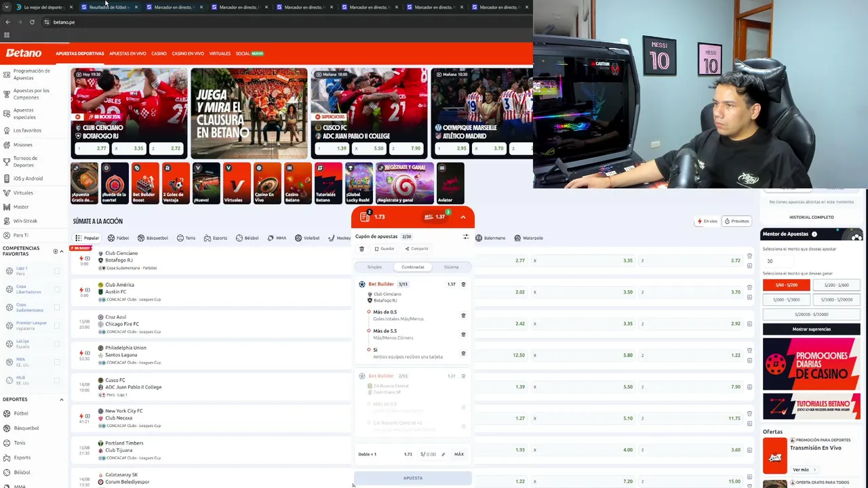Select the S/60 - S/200 winnings range
Viewport: 868px width, 488px height.
click(787, 285)
